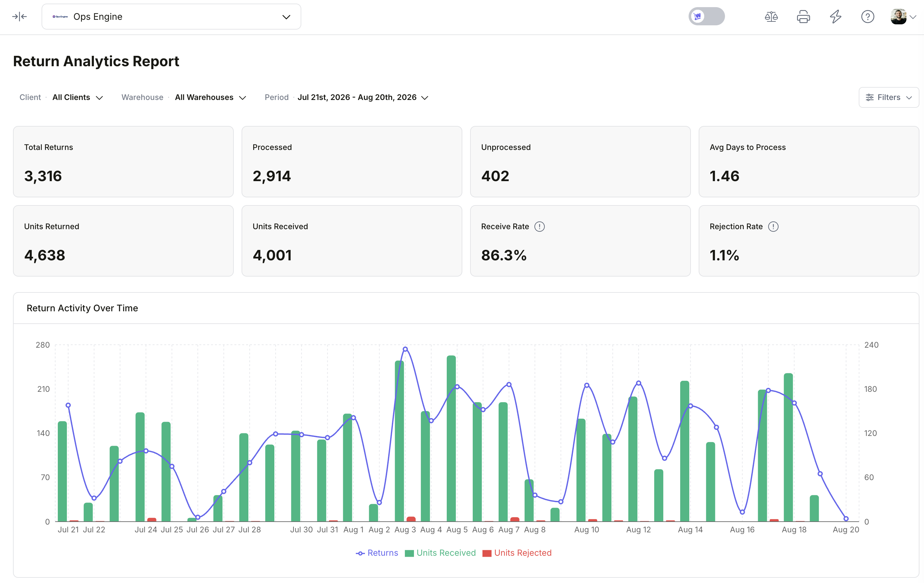Click the Returns data point on Aug 20
This screenshot has width=924, height=583.
846,518
